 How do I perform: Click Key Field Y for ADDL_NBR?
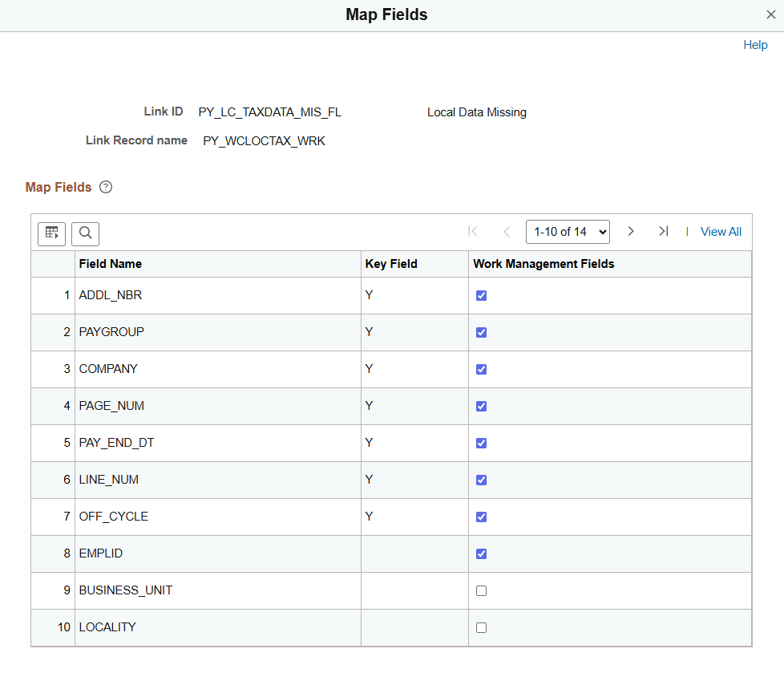369,295
